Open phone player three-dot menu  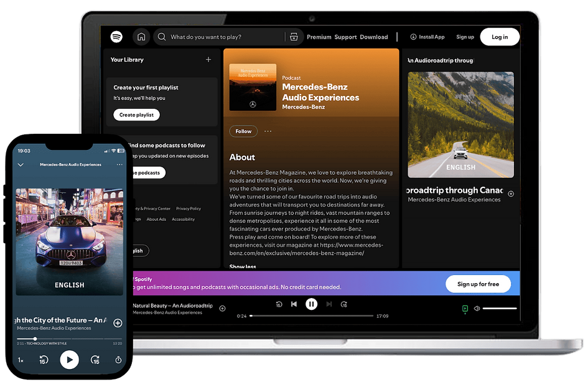tap(119, 165)
